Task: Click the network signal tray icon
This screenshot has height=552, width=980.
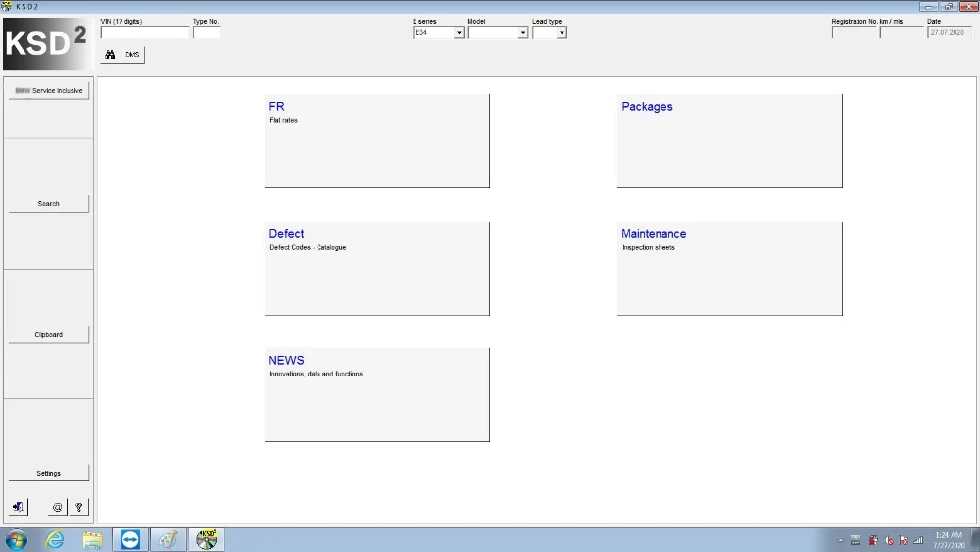Action: 918,541
